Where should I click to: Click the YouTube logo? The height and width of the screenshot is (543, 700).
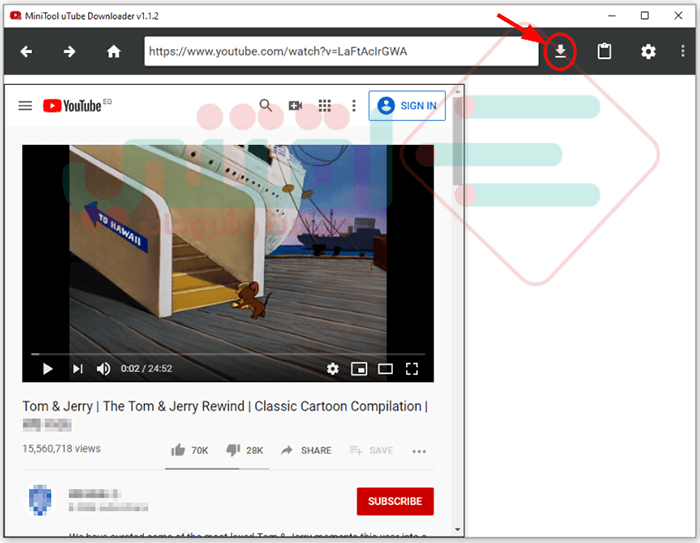pos(72,106)
